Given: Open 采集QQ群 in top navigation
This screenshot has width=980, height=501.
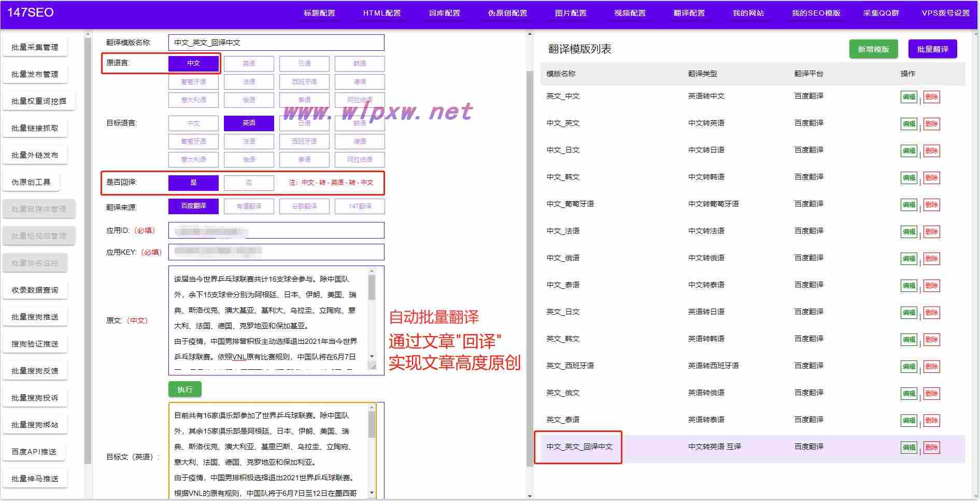Looking at the screenshot, I should pyautogui.click(x=881, y=13).
